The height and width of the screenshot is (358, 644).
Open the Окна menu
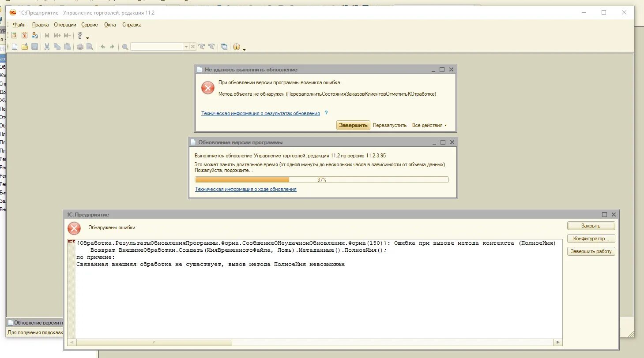click(x=110, y=25)
